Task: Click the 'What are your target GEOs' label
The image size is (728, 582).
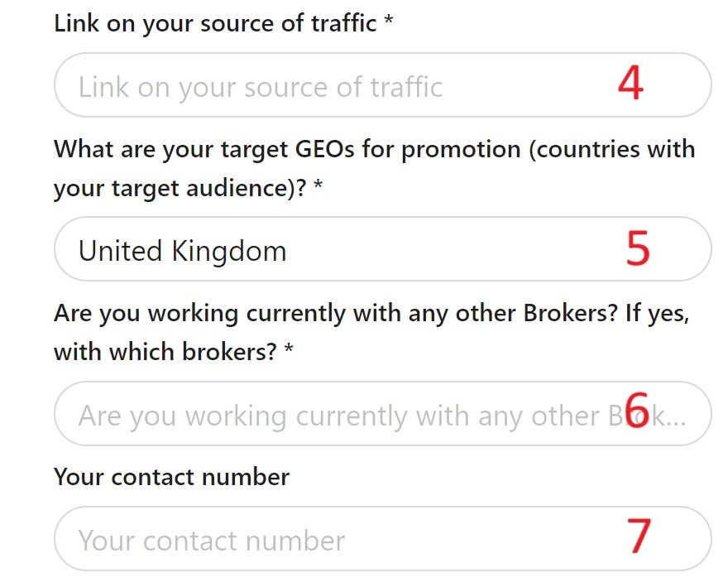Action: [374, 150]
